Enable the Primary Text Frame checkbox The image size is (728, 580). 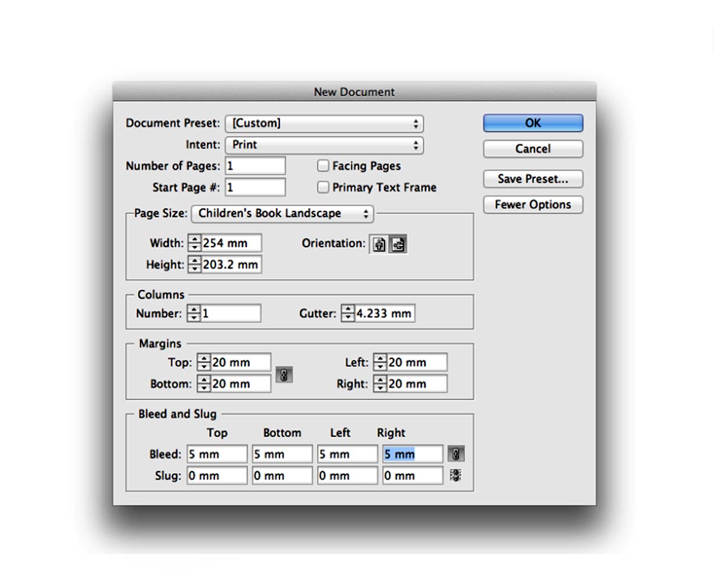(x=324, y=187)
